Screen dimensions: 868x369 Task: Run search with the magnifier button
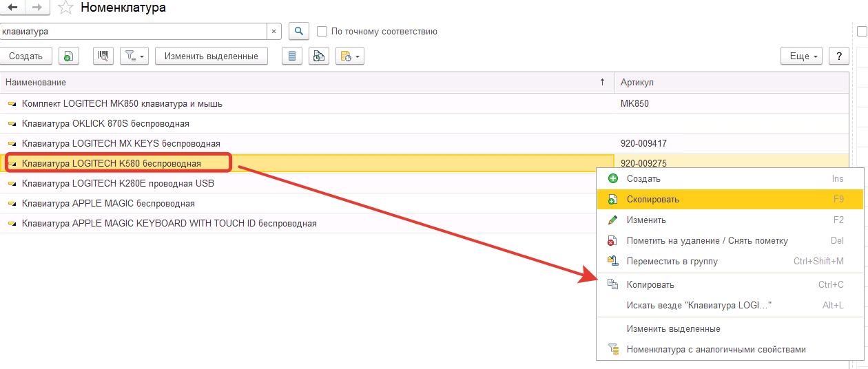pos(298,31)
